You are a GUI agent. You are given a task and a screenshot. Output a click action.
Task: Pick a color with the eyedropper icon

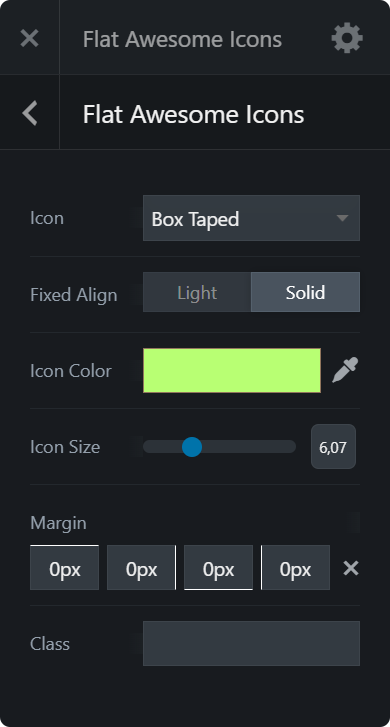(345, 370)
